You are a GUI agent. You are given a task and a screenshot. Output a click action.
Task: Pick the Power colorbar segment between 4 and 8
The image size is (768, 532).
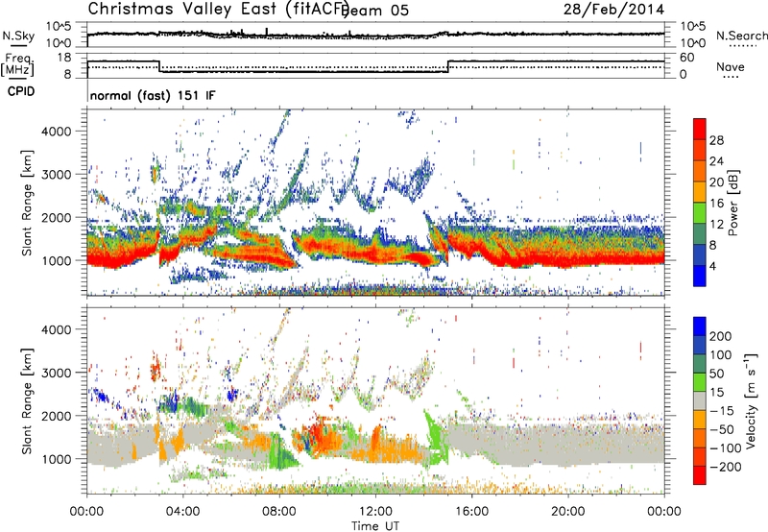700,254
